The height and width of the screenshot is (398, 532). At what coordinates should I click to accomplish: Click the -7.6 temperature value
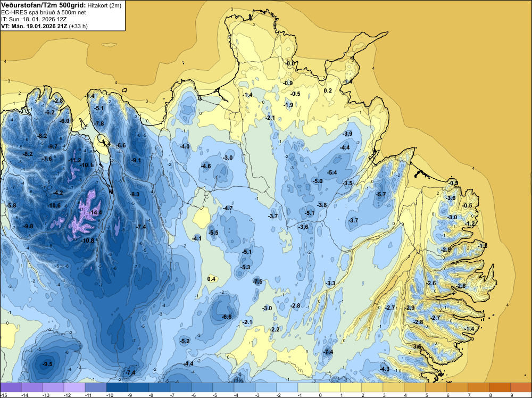coord(47,159)
